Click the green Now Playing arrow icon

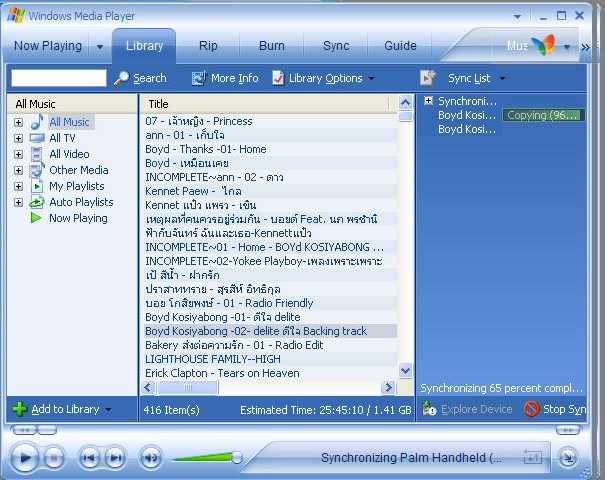tap(36, 218)
